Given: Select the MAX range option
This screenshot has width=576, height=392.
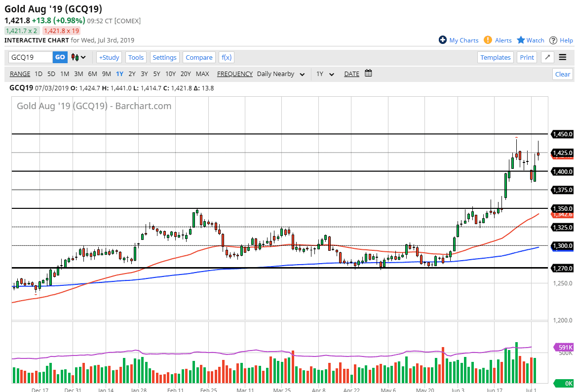Looking at the screenshot, I should click(x=202, y=74).
